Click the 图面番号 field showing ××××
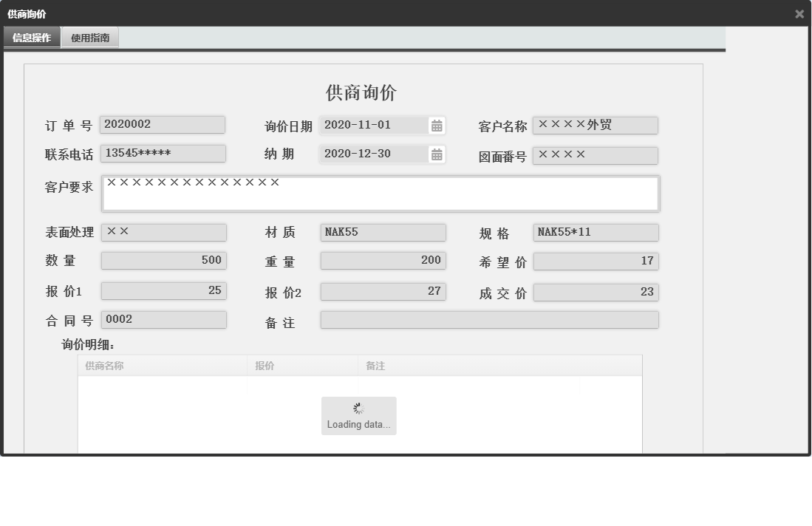 click(596, 155)
